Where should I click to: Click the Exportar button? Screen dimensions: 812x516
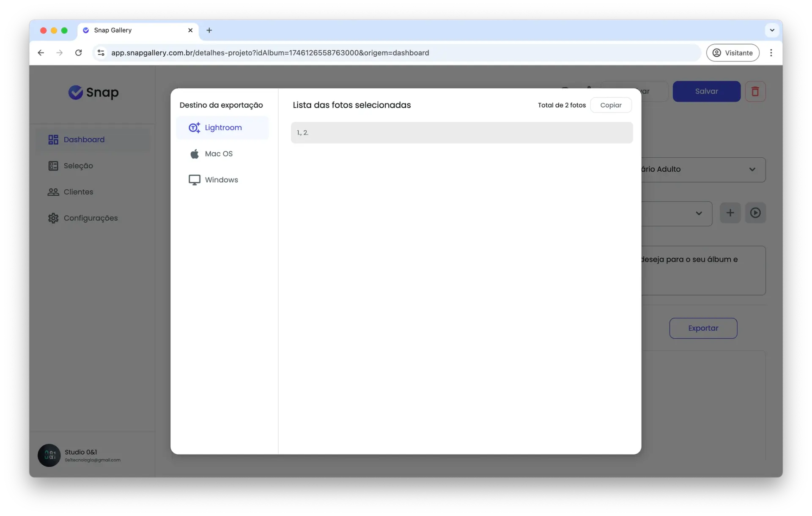click(703, 328)
